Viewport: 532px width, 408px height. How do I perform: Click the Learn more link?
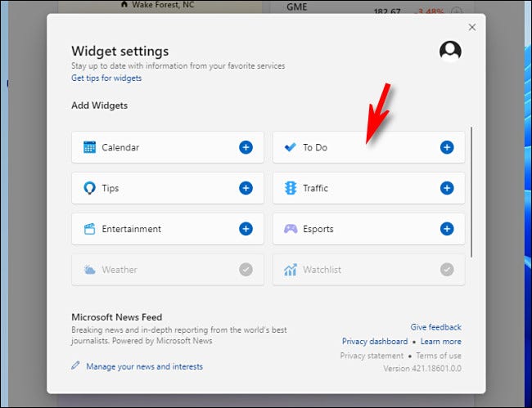click(x=440, y=341)
